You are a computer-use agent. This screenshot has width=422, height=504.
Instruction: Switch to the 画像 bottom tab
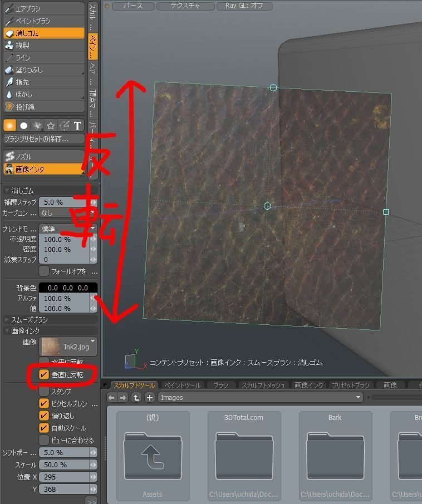390,385
